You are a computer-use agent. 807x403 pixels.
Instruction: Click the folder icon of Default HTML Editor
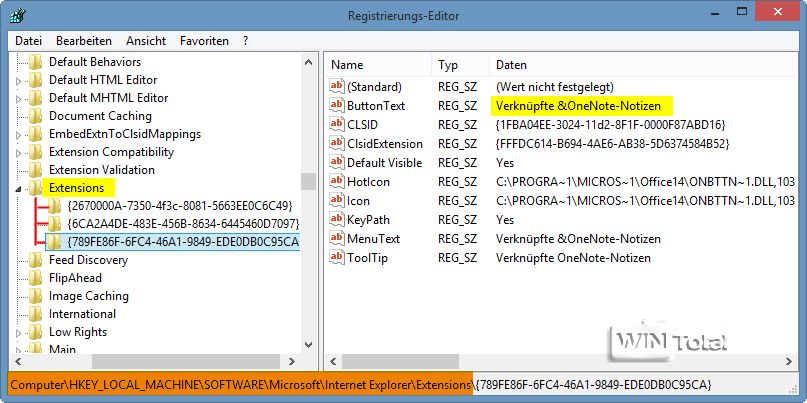click(36, 80)
